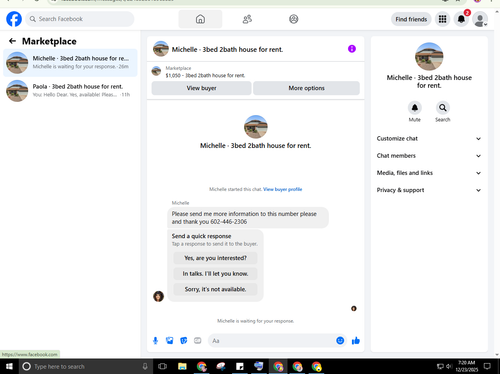Click the Find friends button

[411, 19]
